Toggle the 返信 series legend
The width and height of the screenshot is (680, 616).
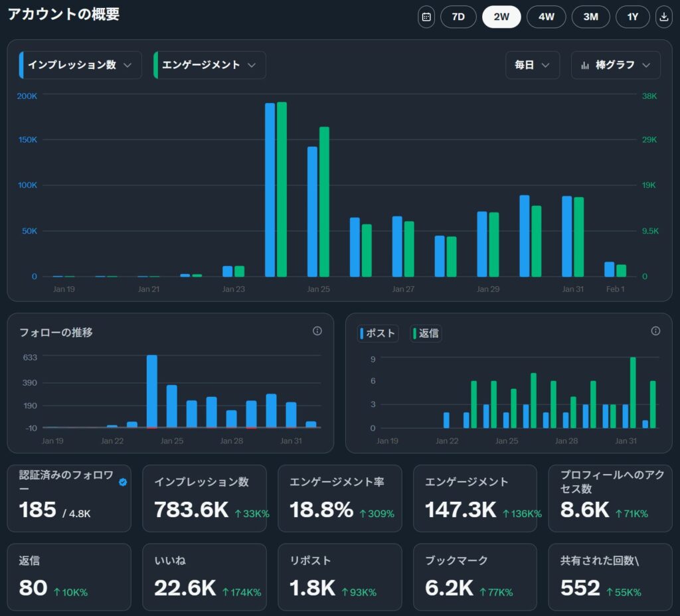point(426,333)
